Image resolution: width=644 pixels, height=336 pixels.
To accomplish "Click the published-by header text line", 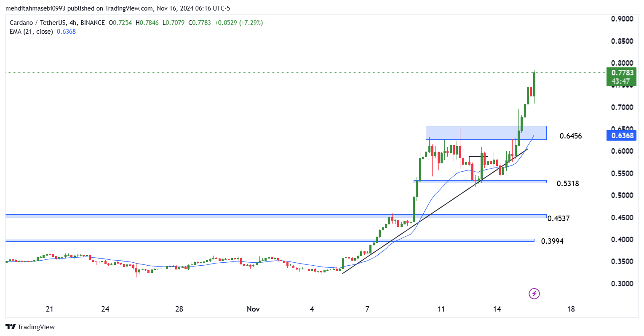I will tap(118, 8).
